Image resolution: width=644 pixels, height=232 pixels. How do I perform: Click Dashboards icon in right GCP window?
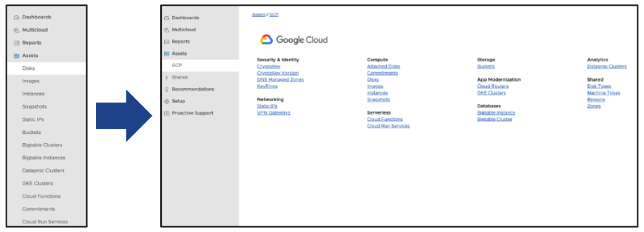[x=166, y=18]
